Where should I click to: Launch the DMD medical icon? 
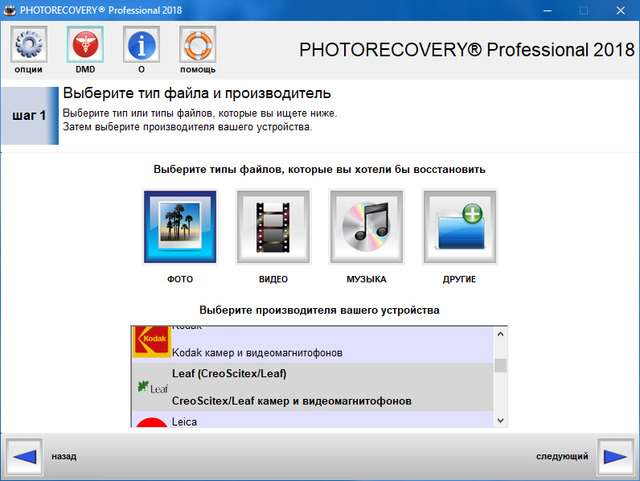coord(85,44)
